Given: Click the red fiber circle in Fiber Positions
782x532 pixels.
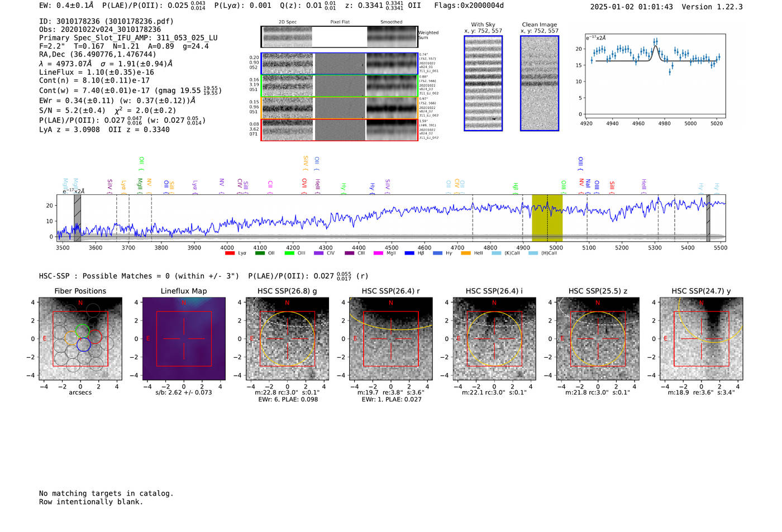Looking at the screenshot, I should pos(94,337).
